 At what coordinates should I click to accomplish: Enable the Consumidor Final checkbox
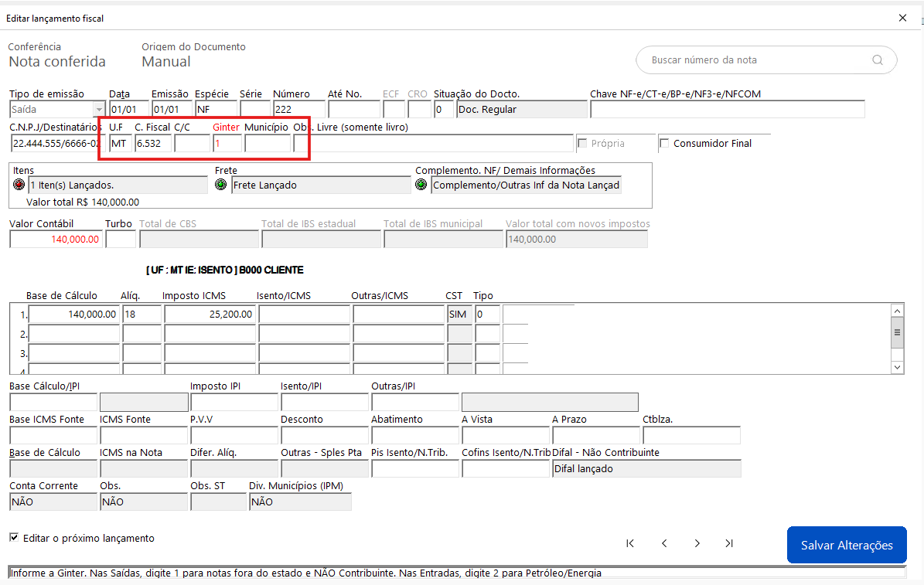[x=664, y=143]
